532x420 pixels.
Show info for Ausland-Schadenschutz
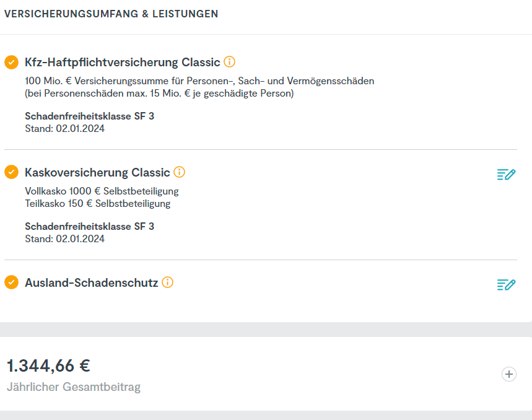168,282
